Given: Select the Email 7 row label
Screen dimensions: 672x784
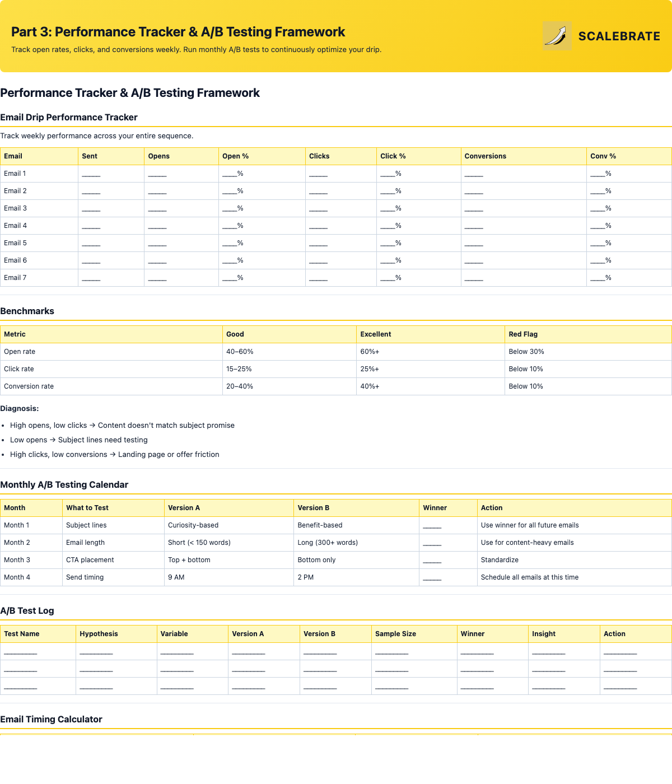Looking at the screenshot, I should (x=15, y=278).
